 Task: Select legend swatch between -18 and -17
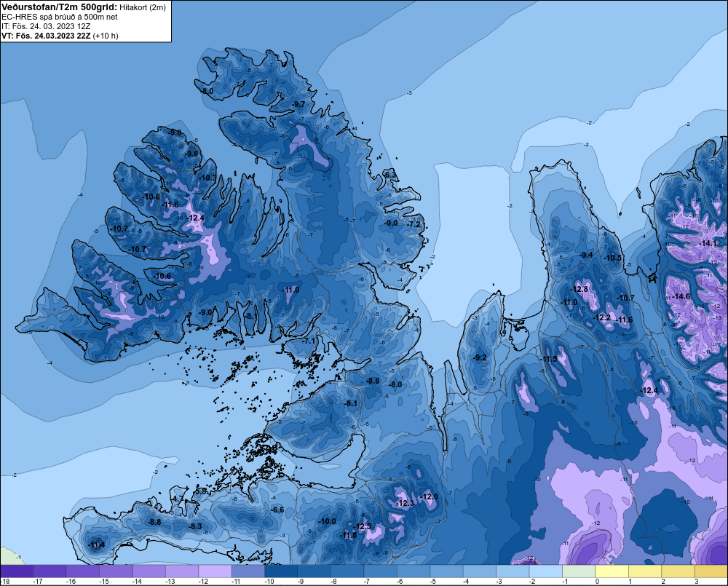point(17,571)
